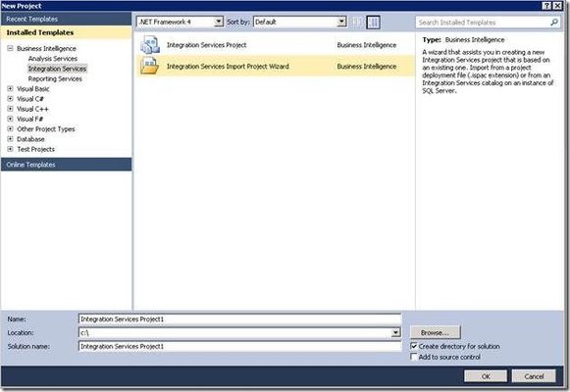Select the Other Project Types label
This screenshot has height=392, width=570.
[x=46, y=128]
